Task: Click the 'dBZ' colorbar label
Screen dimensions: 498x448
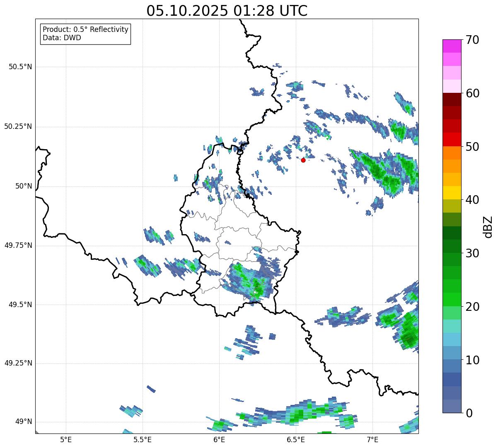Action: coord(488,226)
